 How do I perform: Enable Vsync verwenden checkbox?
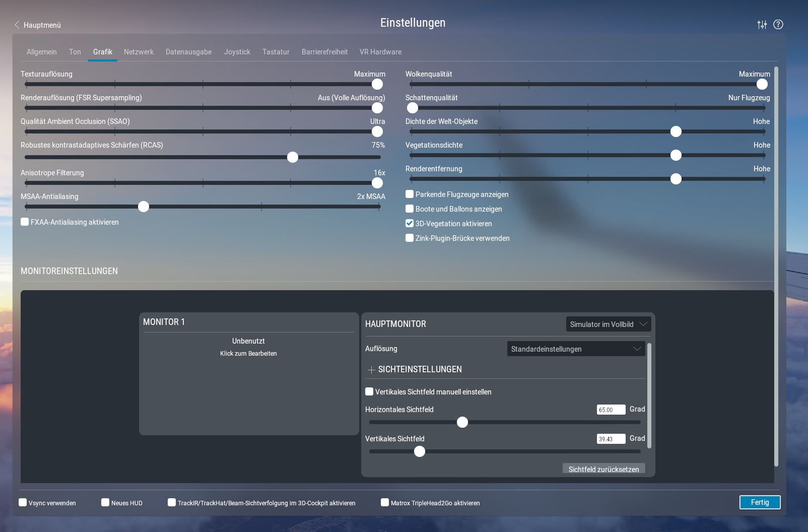[x=23, y=502]
